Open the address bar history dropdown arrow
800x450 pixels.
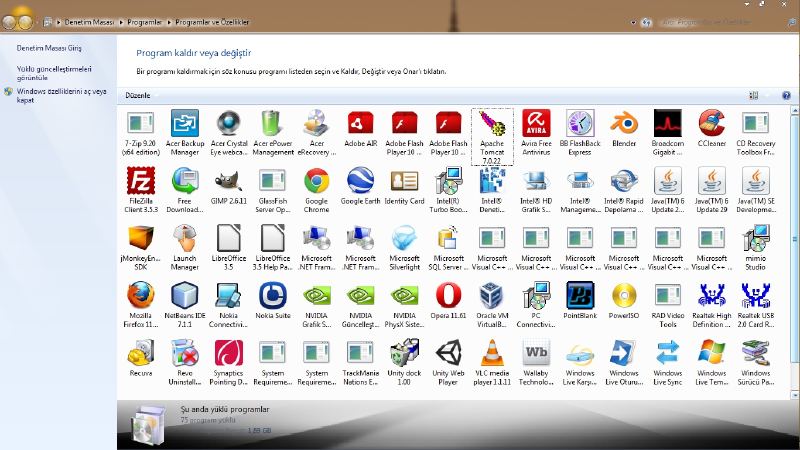(x=633, y=22)
